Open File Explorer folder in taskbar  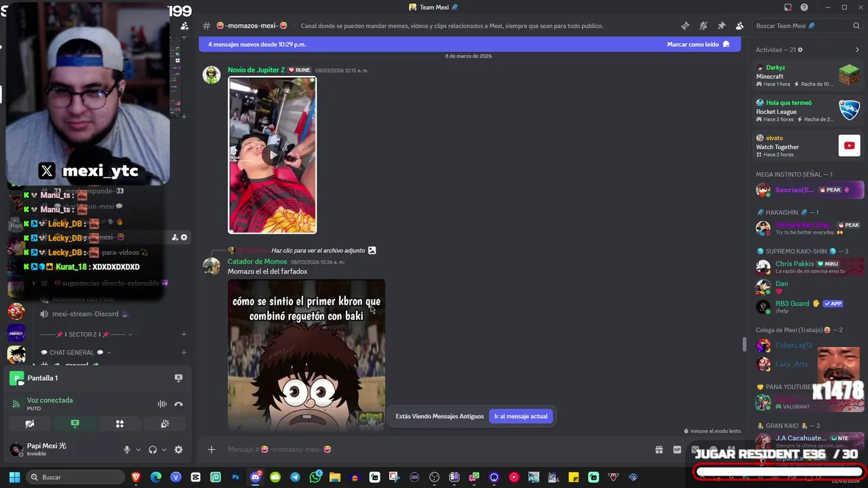pos(334,477)
